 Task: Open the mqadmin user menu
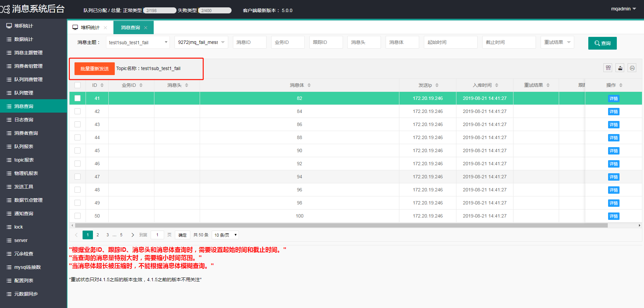(624, 9)
